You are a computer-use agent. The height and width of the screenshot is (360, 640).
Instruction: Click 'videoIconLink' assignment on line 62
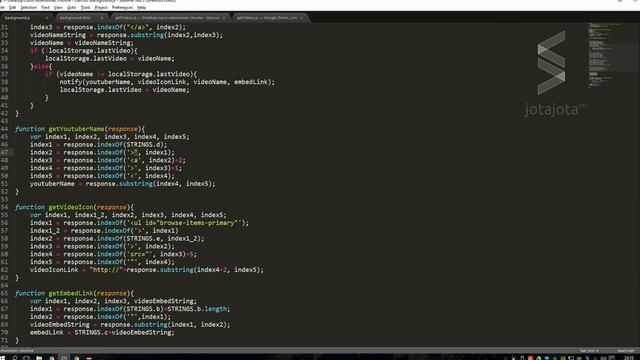click(54, 270)
